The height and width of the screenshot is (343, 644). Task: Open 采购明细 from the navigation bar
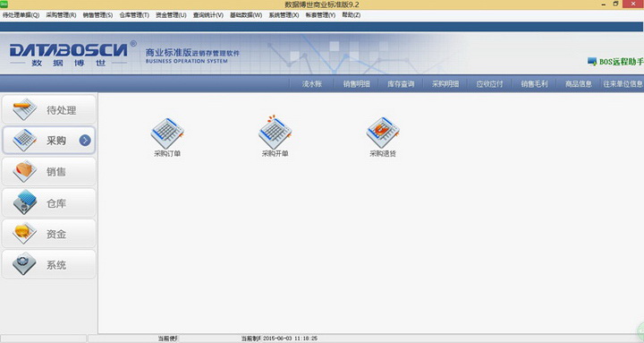[x=445, y=84]
